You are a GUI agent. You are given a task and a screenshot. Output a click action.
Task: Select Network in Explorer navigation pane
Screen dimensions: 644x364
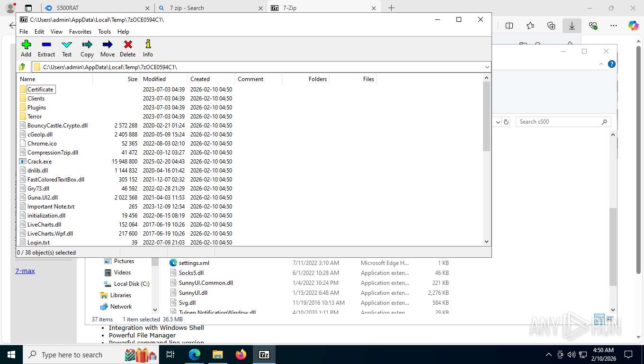[x=116, y=307]
